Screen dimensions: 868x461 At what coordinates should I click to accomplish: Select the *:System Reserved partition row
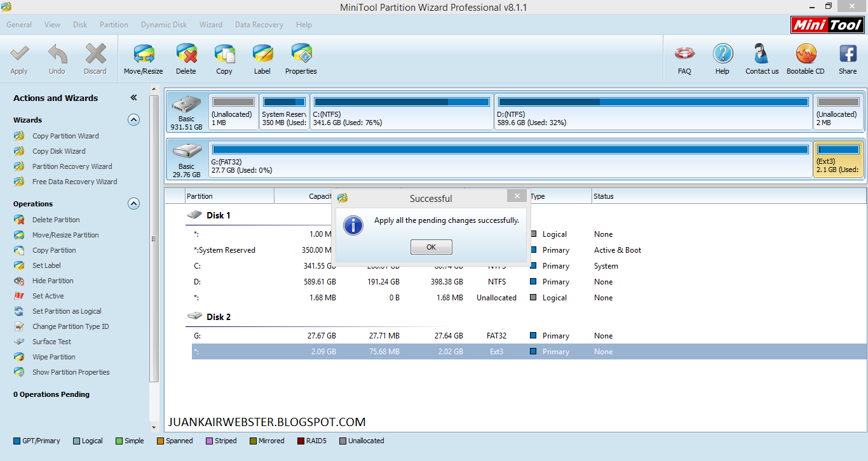coord(529,250)
